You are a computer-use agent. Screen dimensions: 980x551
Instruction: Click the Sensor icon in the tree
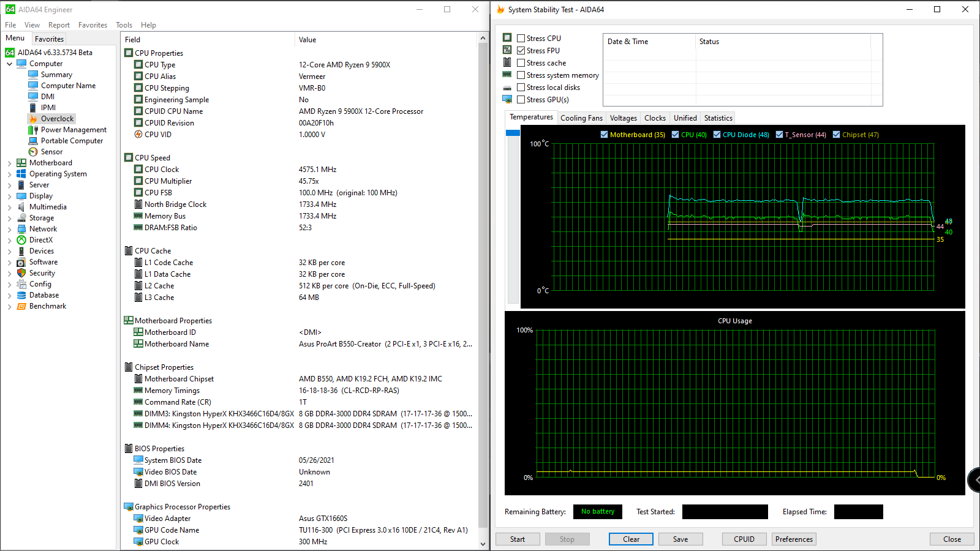click(x=33, y=152)
